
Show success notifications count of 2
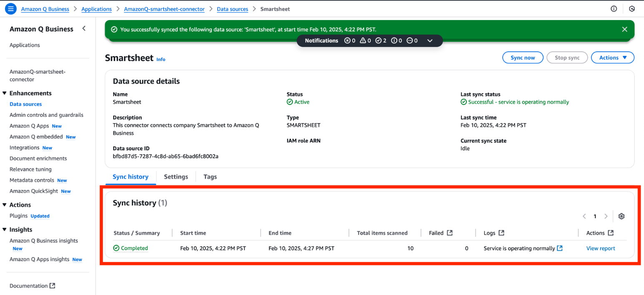381,40
